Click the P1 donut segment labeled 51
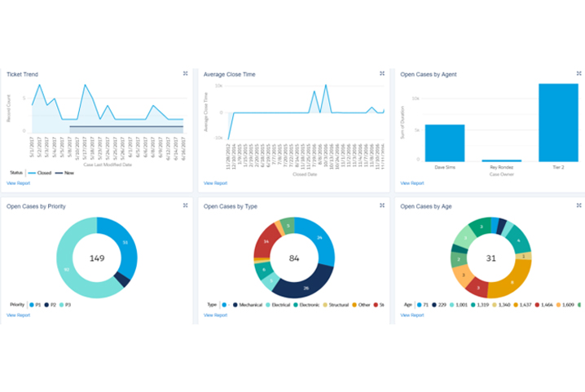Screen dimensions: 585x392 [x=125, y=243]
